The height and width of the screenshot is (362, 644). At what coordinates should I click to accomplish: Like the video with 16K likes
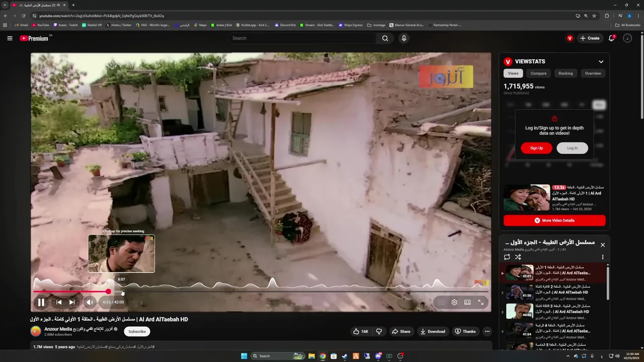coord(361,331)
